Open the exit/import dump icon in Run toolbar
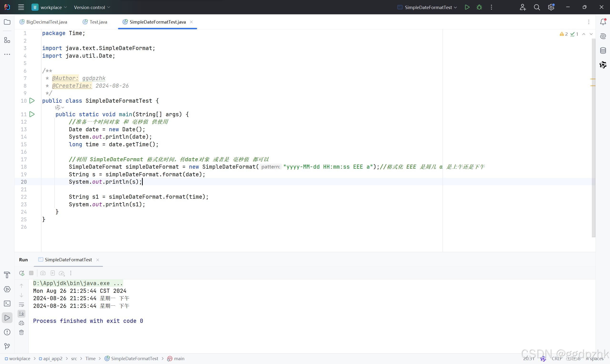The height and width of the screenshot is (364, 610). (52, 273)
